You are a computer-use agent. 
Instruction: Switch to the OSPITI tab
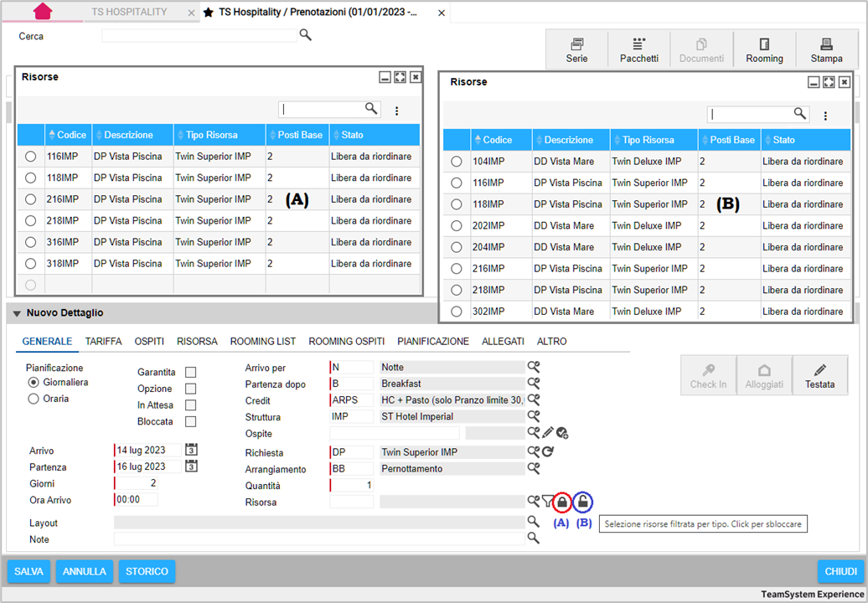tap(149, 342)
